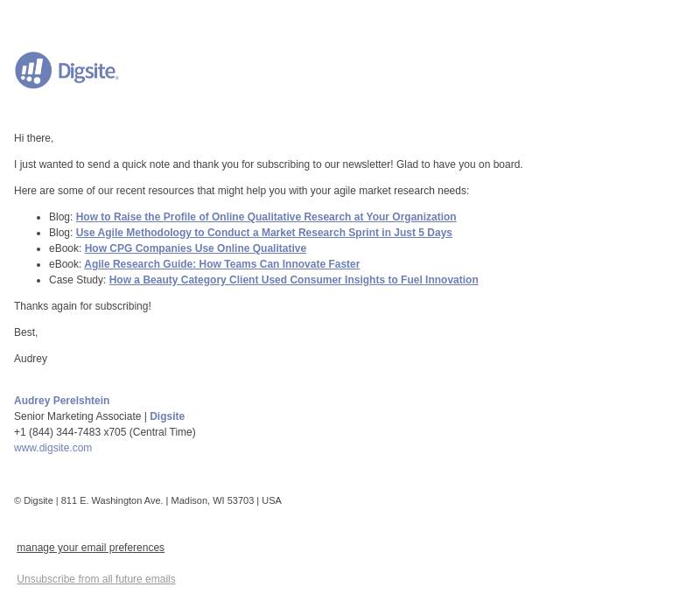Click the Digsite logo
Image resolution: width=700 pixels, height=601 pixels.
coord(67,71)
